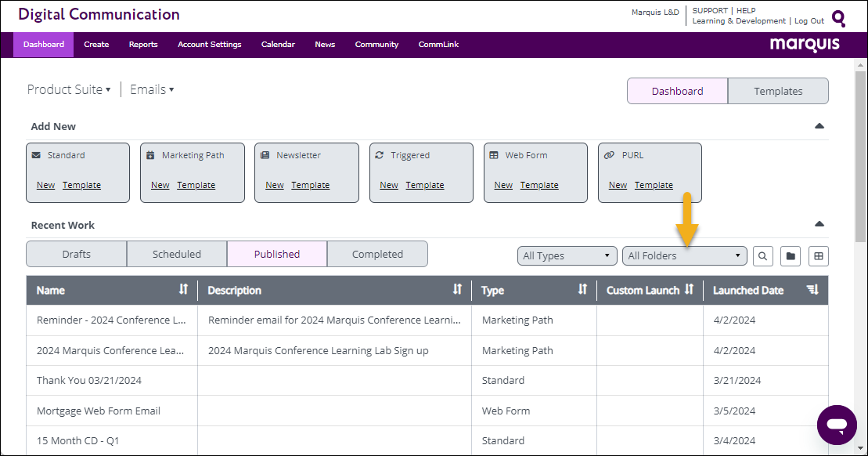Viewport: 868px width, 456px height.
Task: Click Template under Web Form
Action: click(x=539, y=185)
